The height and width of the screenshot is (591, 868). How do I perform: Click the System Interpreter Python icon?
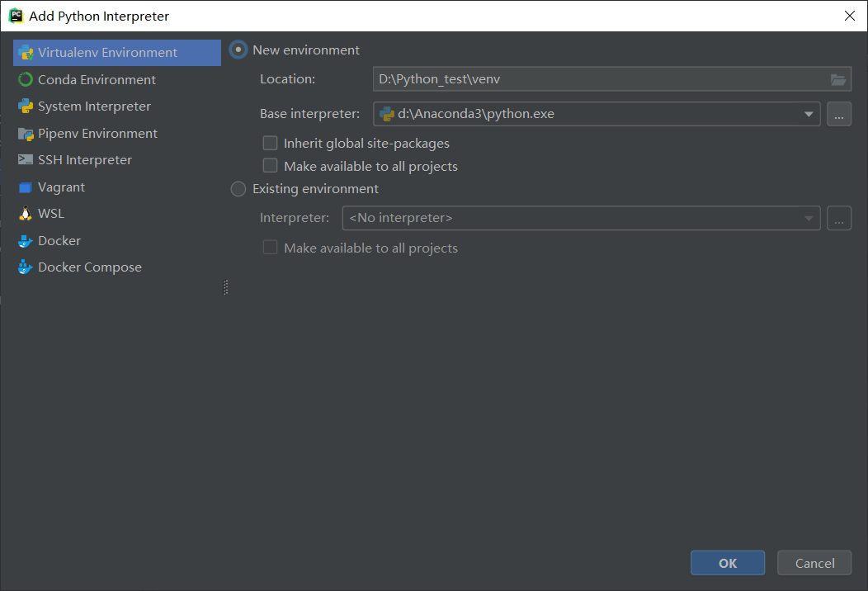[26, 106]
